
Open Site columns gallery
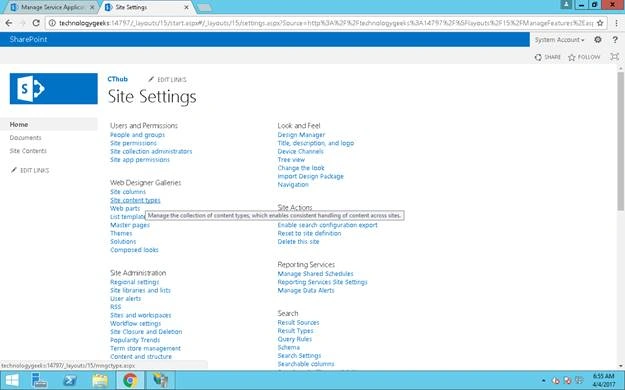[128, 192]
